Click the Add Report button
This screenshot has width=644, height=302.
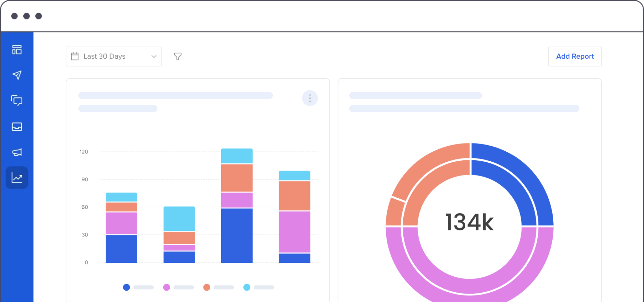[x=575, y=56]
